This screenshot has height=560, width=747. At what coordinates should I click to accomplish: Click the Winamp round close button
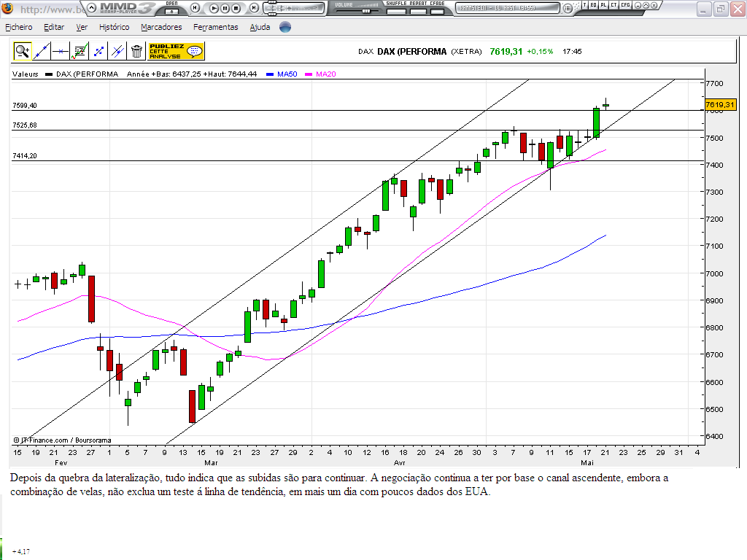click(654, 5)
